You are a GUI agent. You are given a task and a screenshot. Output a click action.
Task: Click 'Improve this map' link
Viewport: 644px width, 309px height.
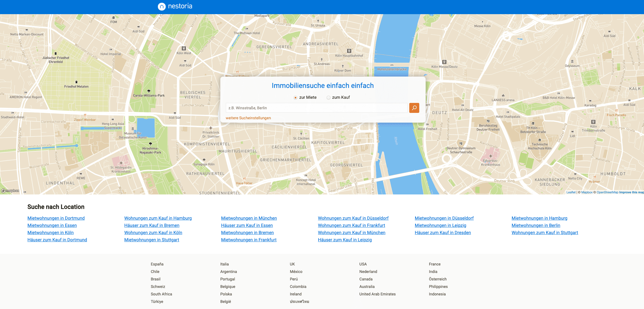click(x=632, y=192)
